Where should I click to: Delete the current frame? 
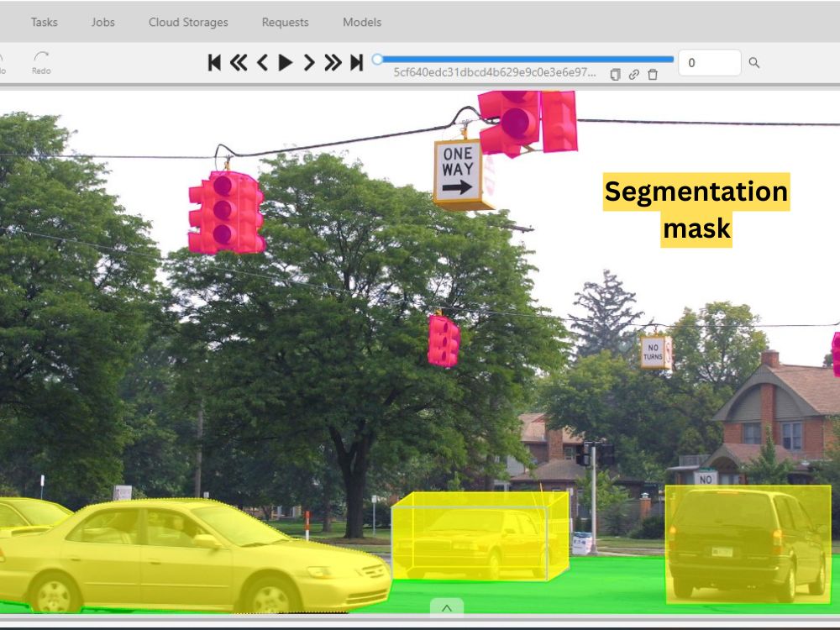(x=653, y=75)
